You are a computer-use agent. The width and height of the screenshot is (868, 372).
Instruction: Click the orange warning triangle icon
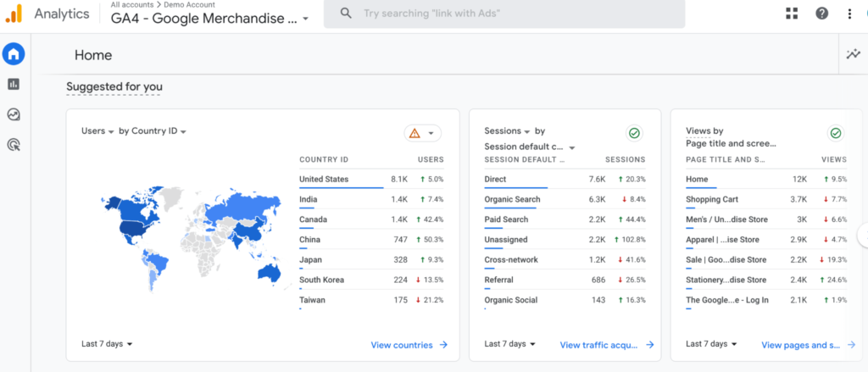[x=415, y=133]
